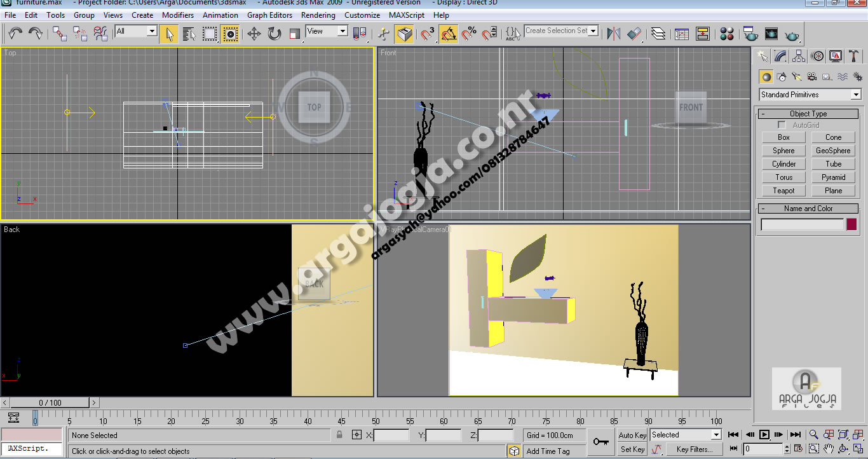Click the 0 / 100 time slider
The height and width of the screenshot is (459, 868).
click(50, 402)
